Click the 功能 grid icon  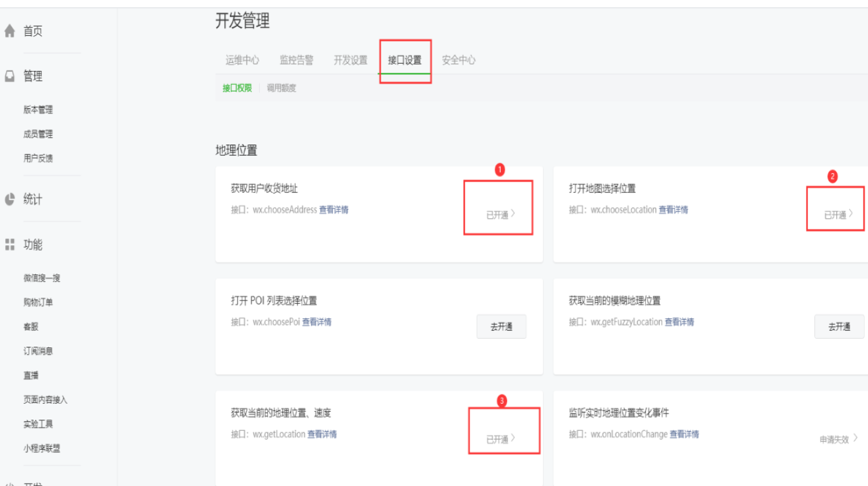tap(9, 245)
